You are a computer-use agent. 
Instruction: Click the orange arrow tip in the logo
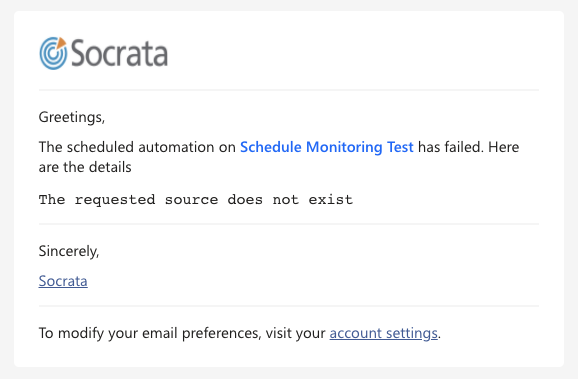click(x=61, y=43)
